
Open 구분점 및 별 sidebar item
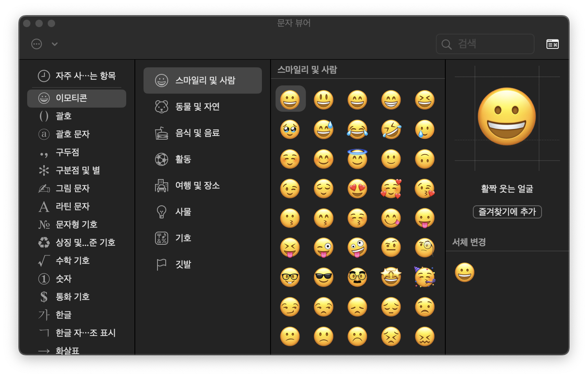[x=76, y=170]
